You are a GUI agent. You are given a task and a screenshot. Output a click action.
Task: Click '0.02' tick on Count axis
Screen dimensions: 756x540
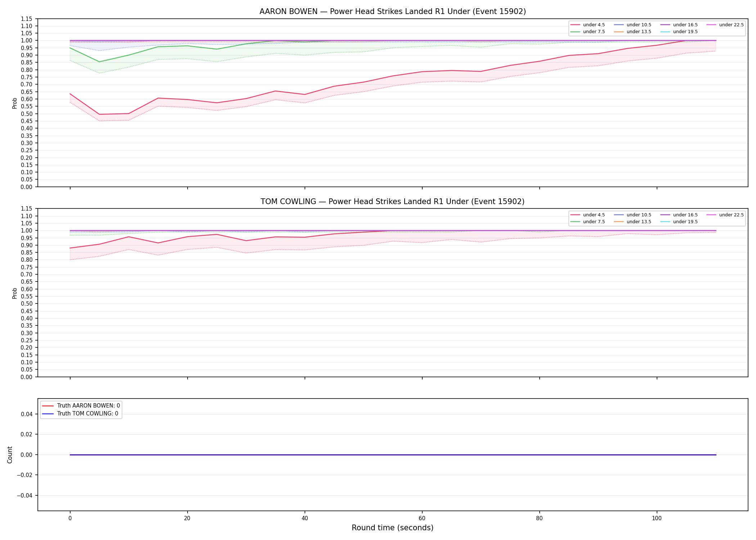(x=27, y=435)
